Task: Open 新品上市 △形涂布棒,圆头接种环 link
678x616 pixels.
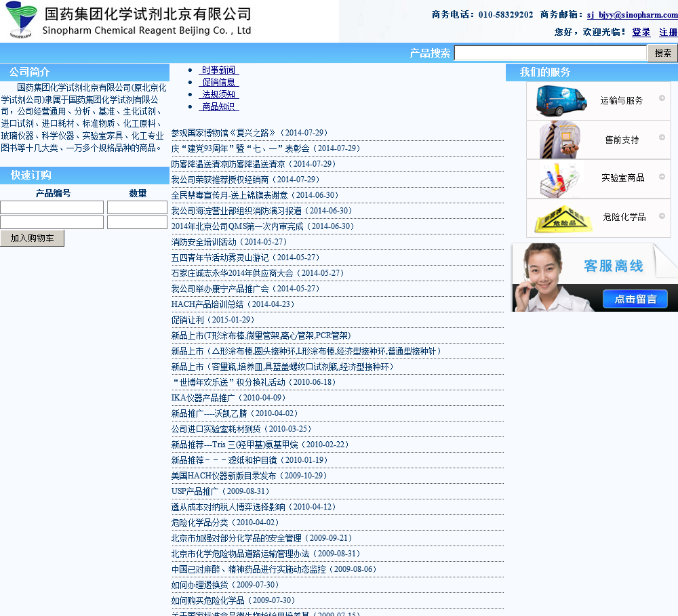Action: click(306, 351)
